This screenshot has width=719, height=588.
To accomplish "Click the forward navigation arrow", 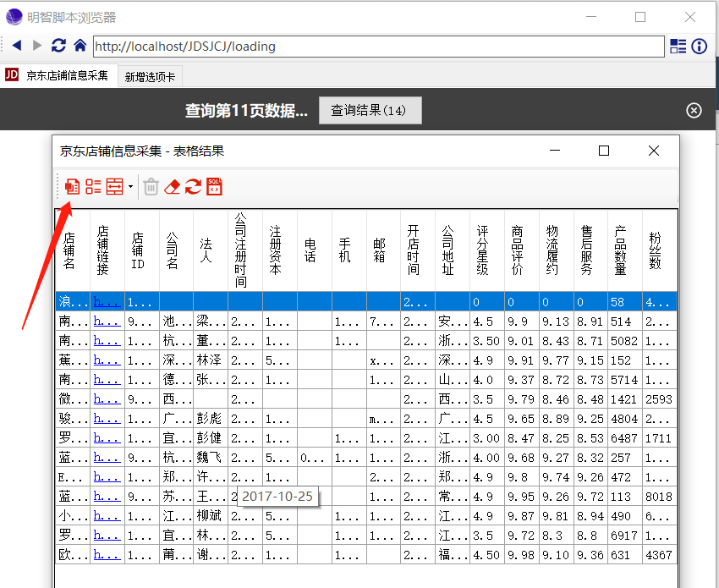I will pos(37,46).
